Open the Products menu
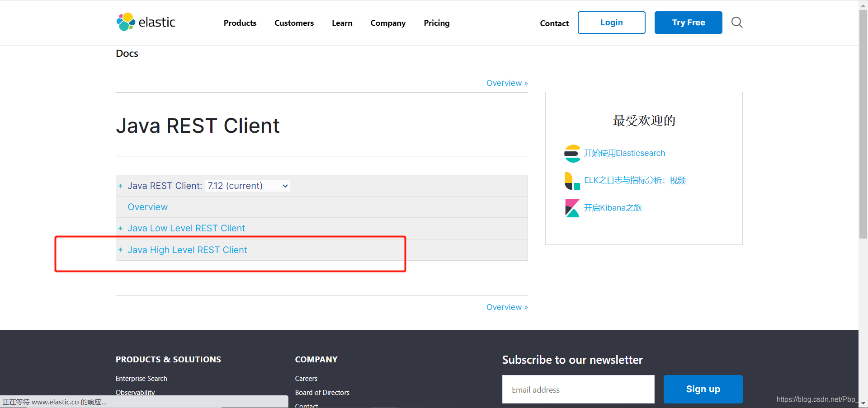 click(240, 23)
